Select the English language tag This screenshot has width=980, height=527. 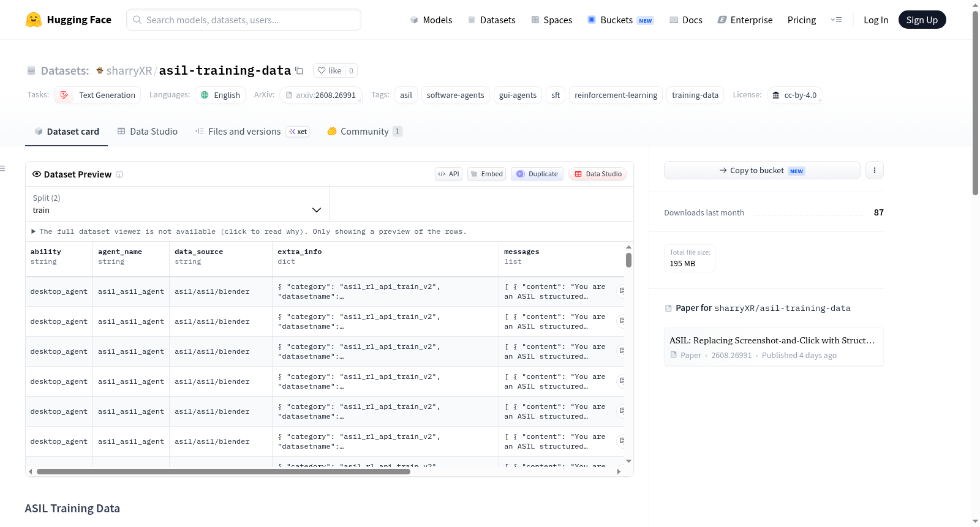pyautogui.click(x=221, y=95)
